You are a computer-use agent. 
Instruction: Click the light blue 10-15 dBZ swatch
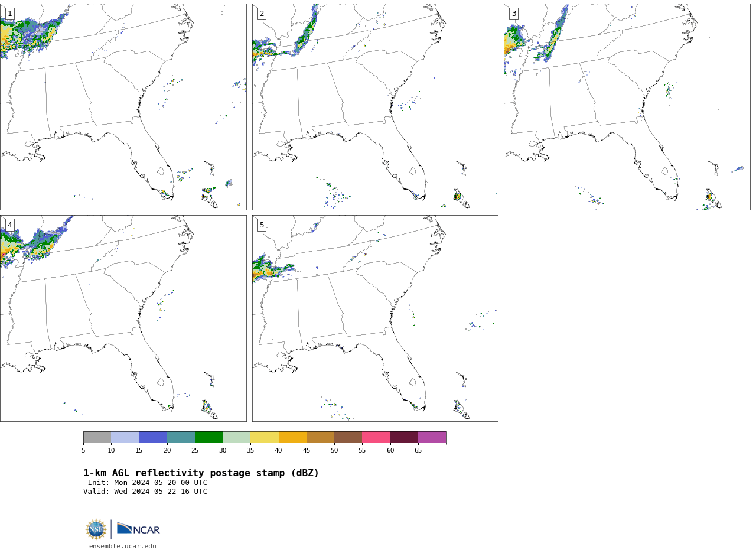coord(125,437)
